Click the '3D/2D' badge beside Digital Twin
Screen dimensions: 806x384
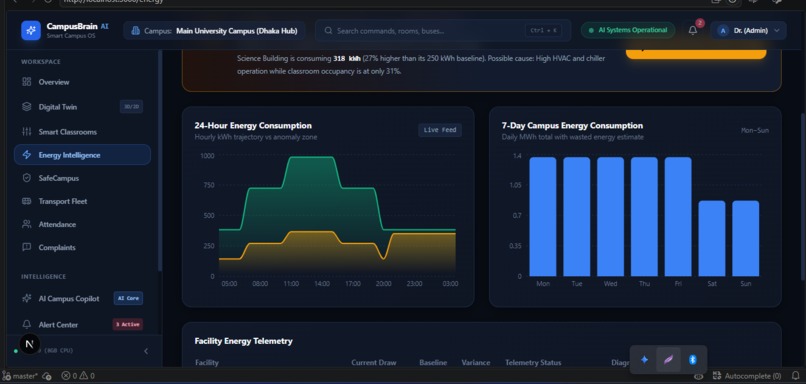[131, 107]
